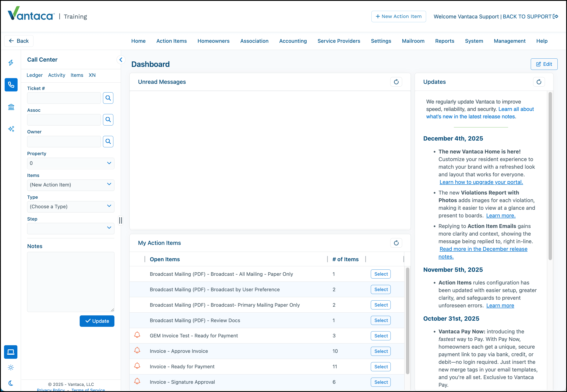
Task: Open the Items dropdown showing New Action Item
Action: click(71, 185)
